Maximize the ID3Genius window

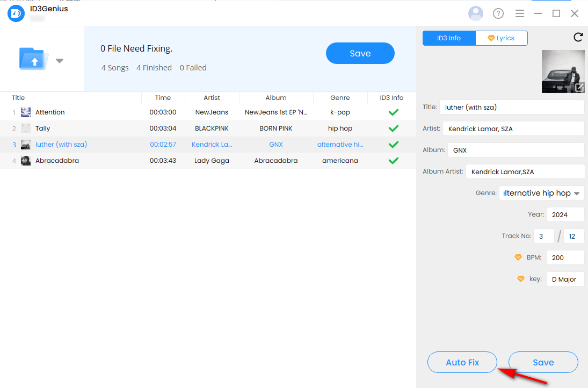point(556,13)
